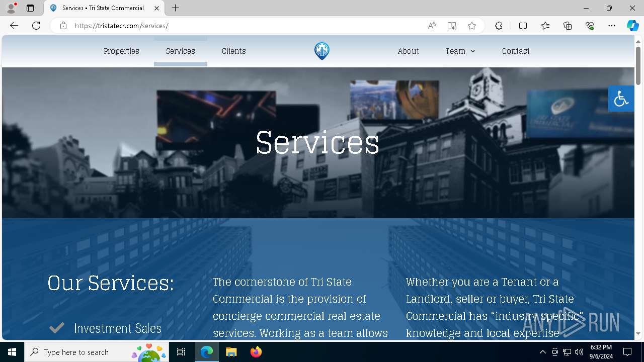Open Microsoft Edge from the taskbar
The image size is (644, 362).
click(207, 352)
